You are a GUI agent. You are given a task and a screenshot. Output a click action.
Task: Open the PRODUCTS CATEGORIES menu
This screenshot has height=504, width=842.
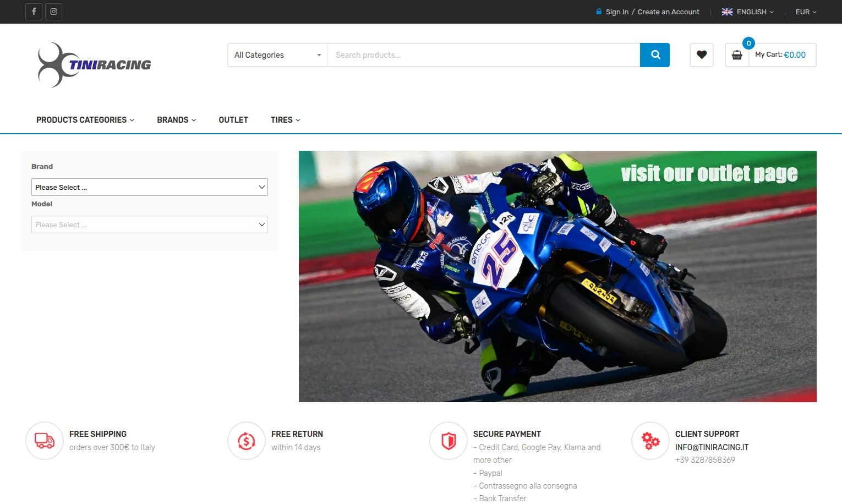coord(85,119)
